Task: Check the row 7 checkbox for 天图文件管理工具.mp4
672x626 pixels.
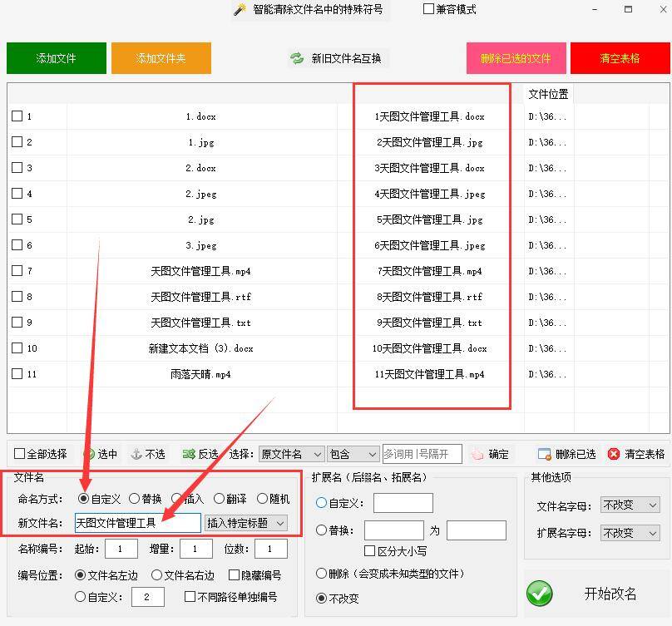Action: pos(17,271)
